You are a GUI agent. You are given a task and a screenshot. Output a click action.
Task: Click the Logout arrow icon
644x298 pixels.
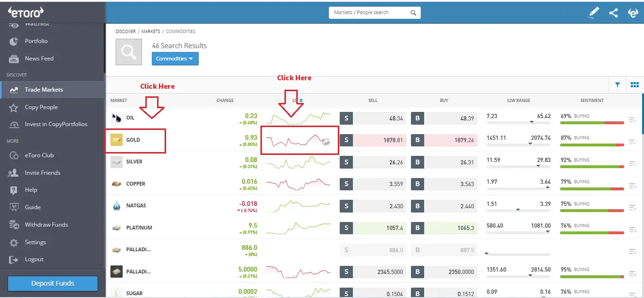tap(14, 260)
